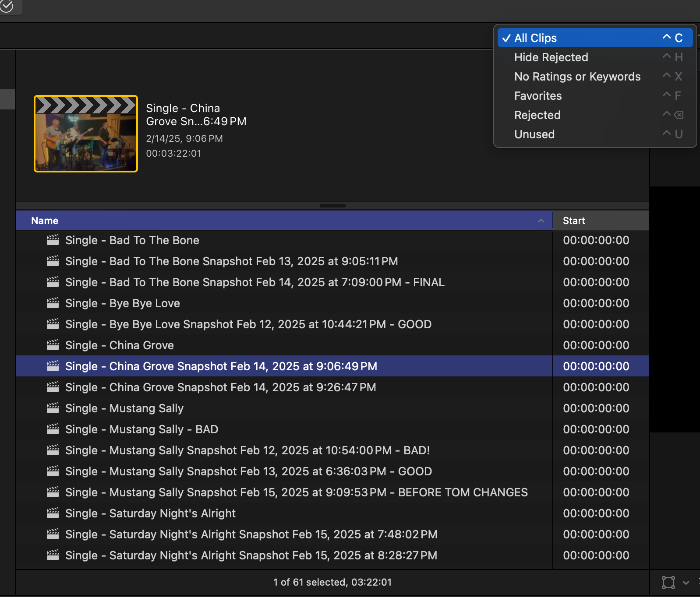Screen dimensions: 700x597
Task: Open the Transform tool options chevron
Action: [x=686, y=583]
